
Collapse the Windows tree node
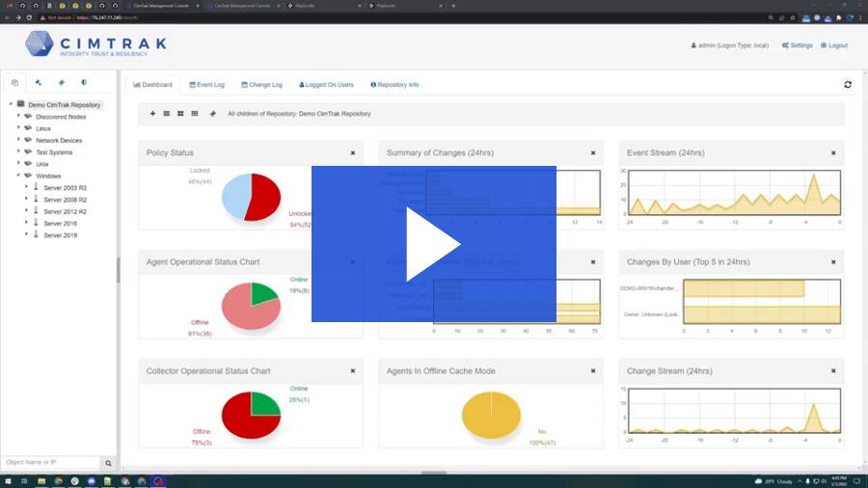18,176
